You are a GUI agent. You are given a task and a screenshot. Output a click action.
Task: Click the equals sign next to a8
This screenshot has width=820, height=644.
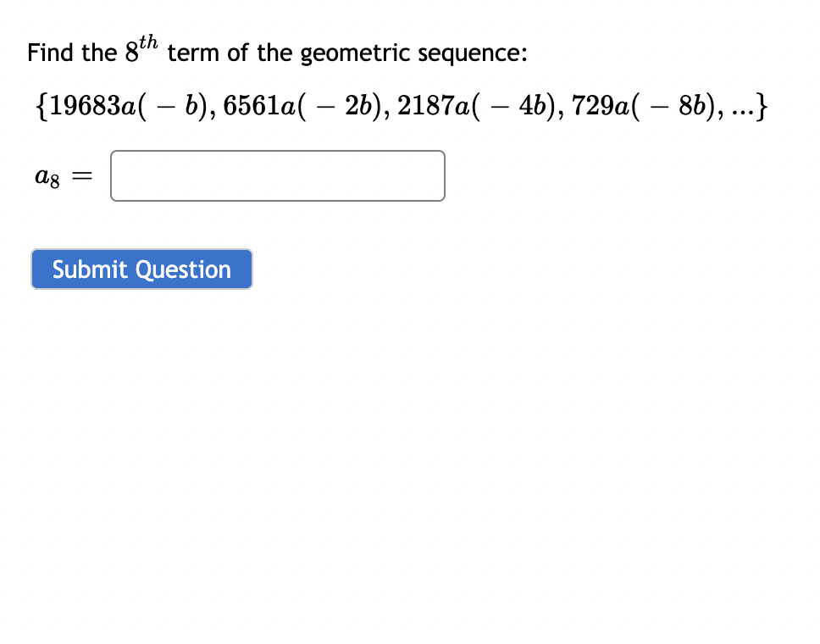pos(80,175)
